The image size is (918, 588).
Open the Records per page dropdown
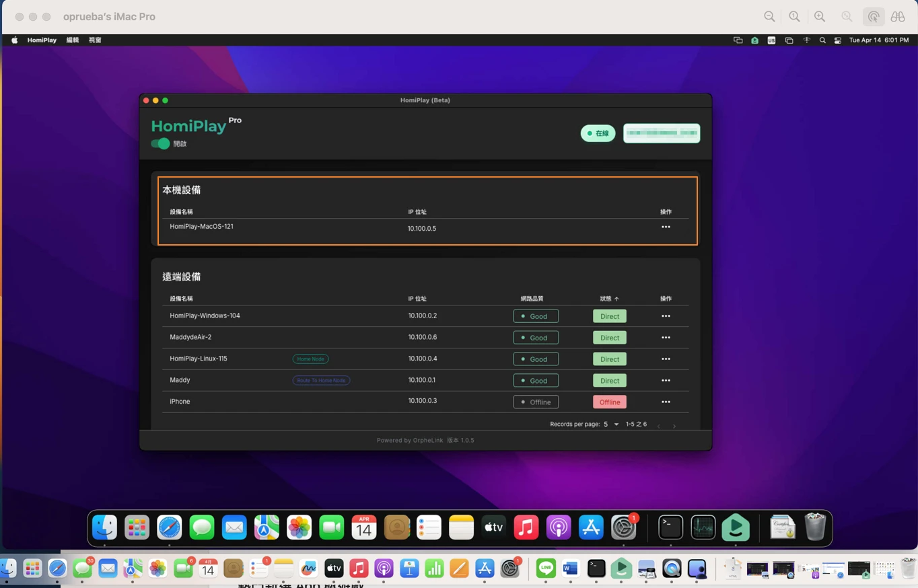(x=610, y=425)
